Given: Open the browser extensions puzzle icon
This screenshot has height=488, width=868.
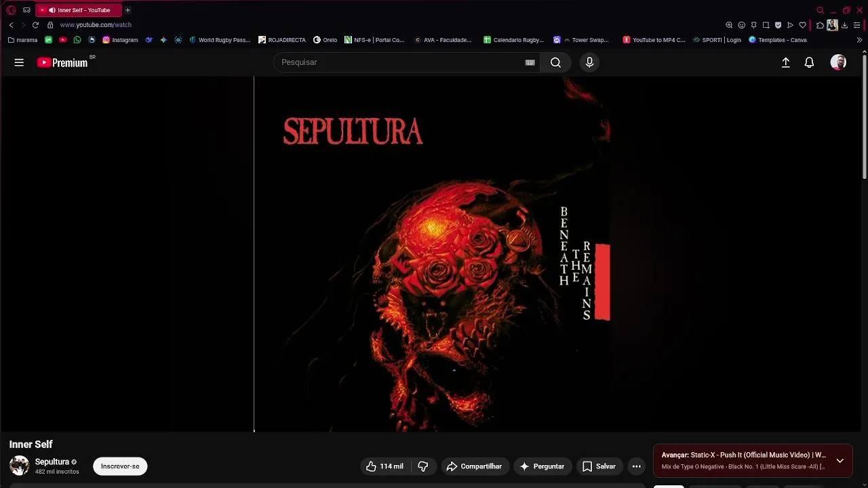Looking at the screenshot, I should [820, 25].
